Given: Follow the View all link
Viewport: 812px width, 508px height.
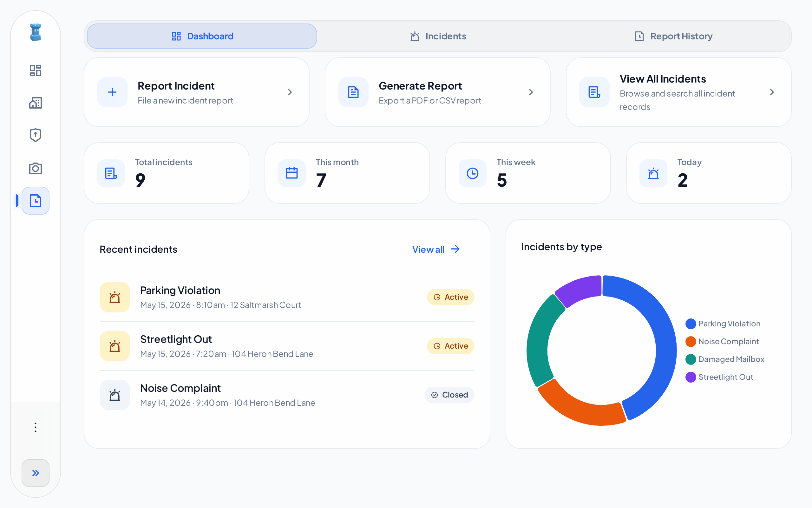Looking at the screenshot, I should 436,249.
